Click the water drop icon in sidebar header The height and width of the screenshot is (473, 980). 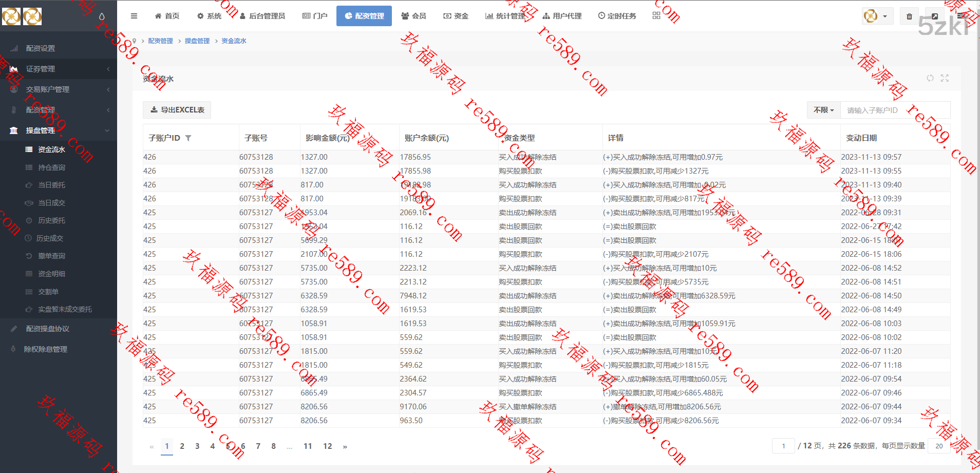point(102,16)
